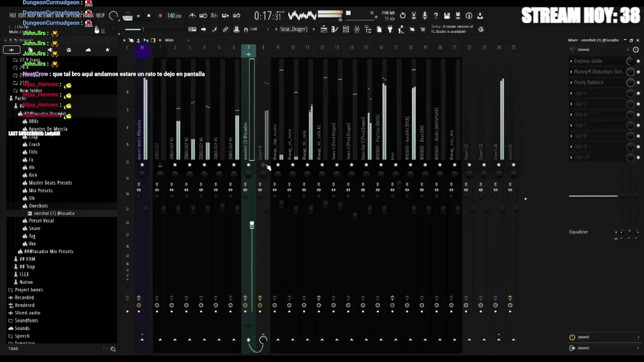Screen dimensions: 644x362
Task: Save project with the floppy disk icon
Action: (x=447, y=16)
